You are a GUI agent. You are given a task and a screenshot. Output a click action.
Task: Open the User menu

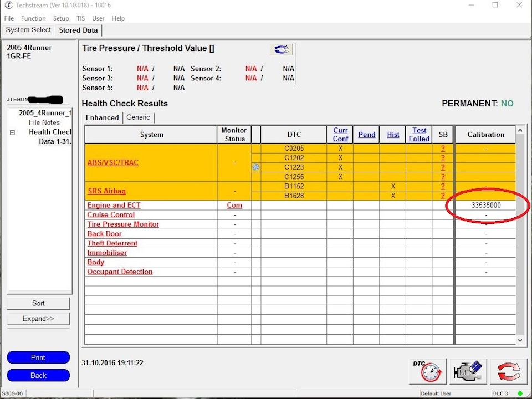(99, 18)
